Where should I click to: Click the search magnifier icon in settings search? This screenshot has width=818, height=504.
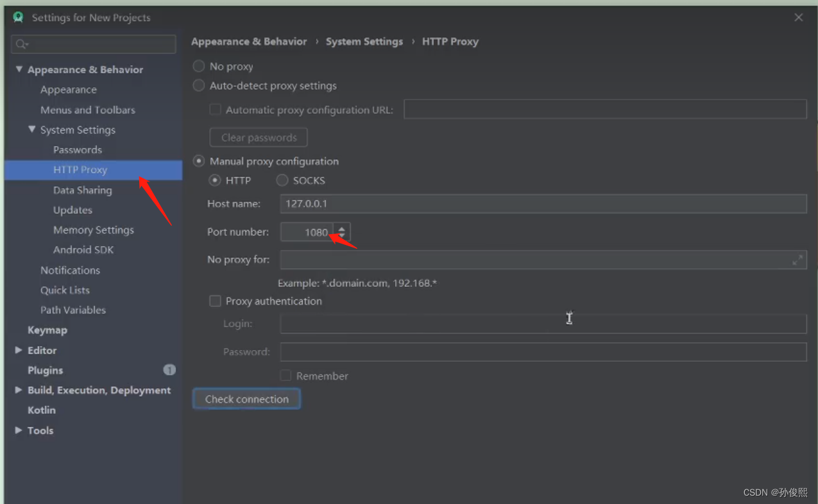tap(22, 44)
